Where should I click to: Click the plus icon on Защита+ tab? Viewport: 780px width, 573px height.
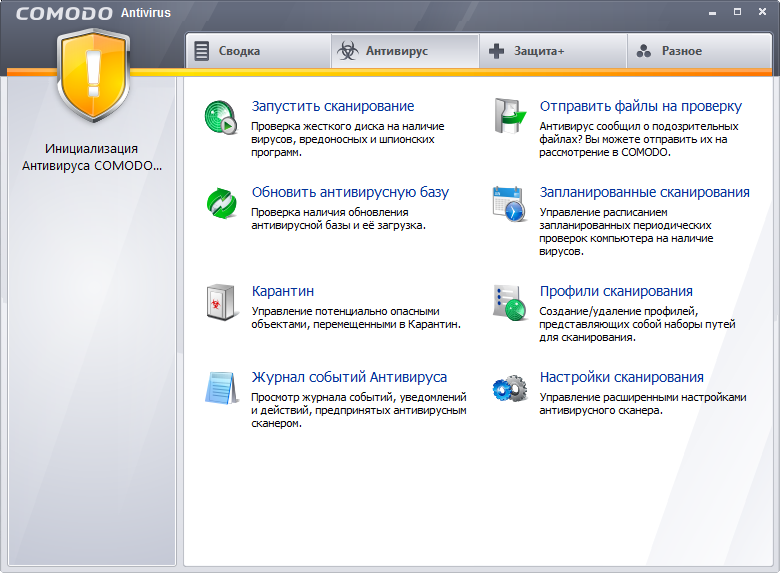pos(496,51)
